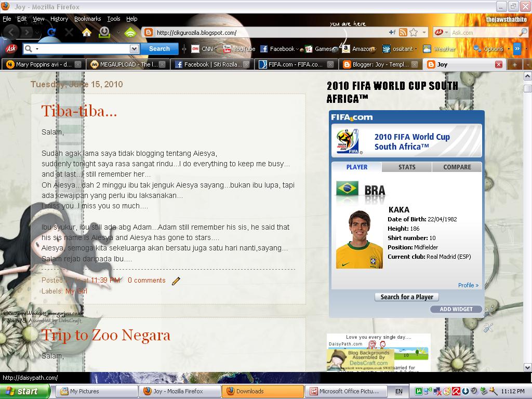Open Kaka's Profile link

pos(468,285)
